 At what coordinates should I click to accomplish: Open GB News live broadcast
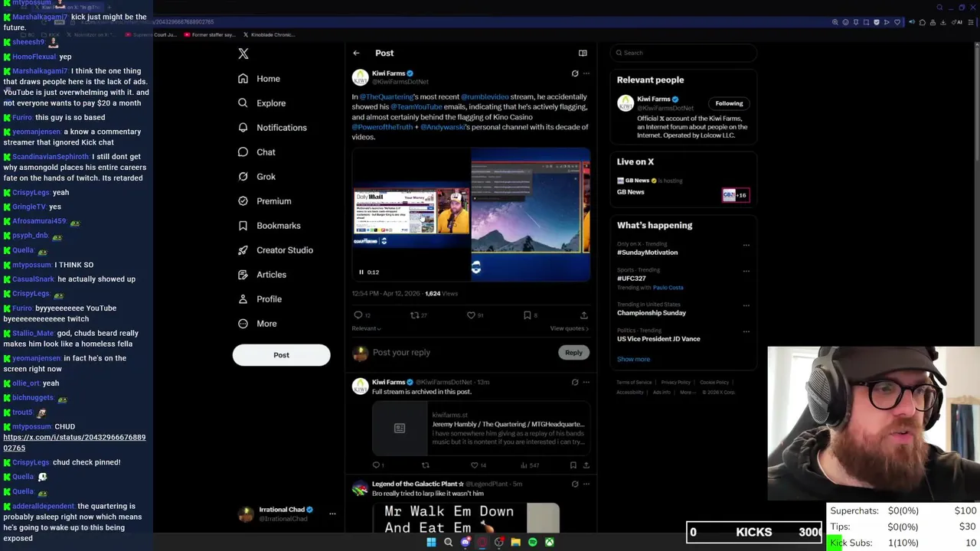coord(683,187)
